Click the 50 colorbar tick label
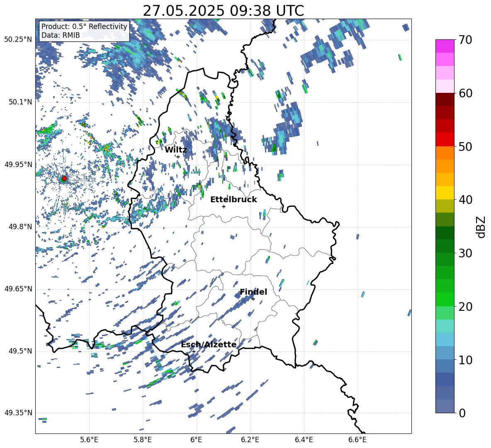Image resolution: width=491 pixels, height=448 pixels. click(x=465, y=146)
